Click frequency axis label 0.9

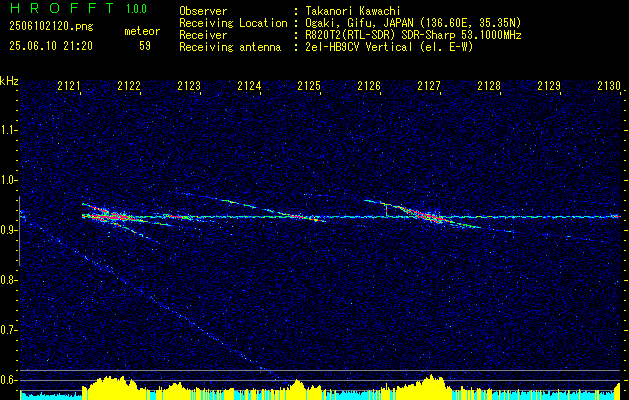tap(9, 230)
